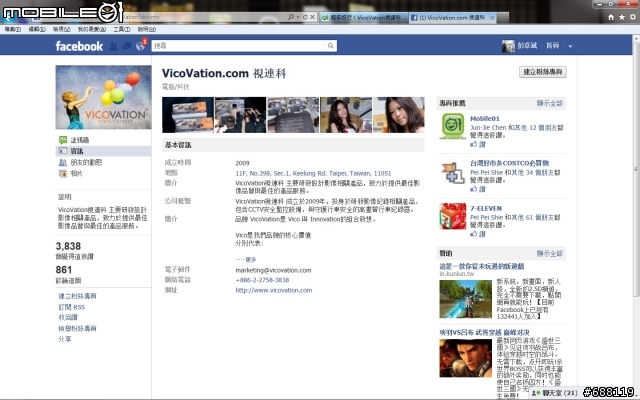Click the 台灣好市多COSTCO page name link
This screenshot has height=400, width=640.
pyautogui.click(x=509, y=163)
